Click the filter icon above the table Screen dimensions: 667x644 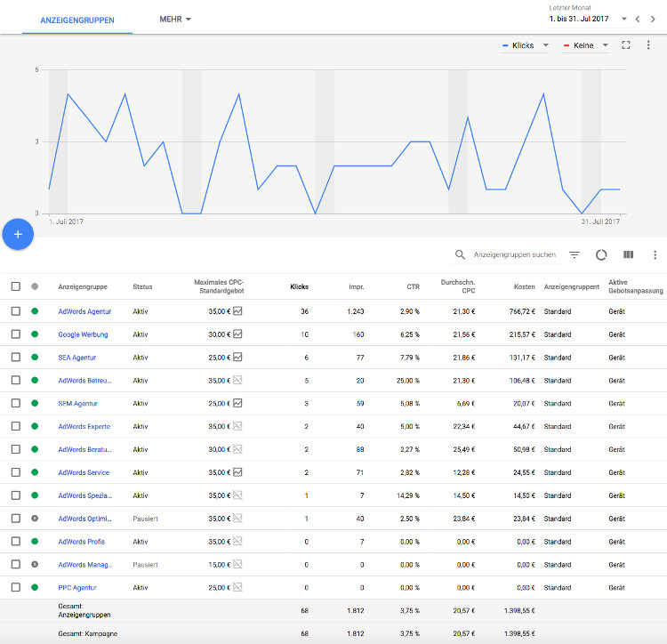(575, 254)
